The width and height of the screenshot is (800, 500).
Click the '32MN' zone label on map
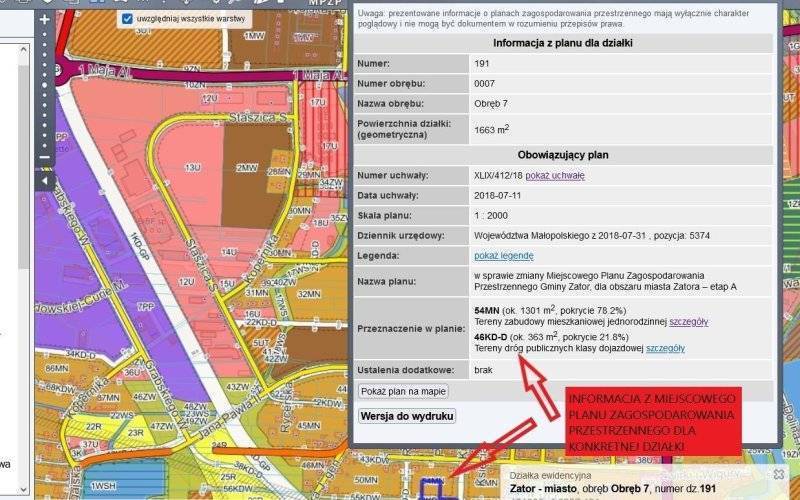coord(309,294)
